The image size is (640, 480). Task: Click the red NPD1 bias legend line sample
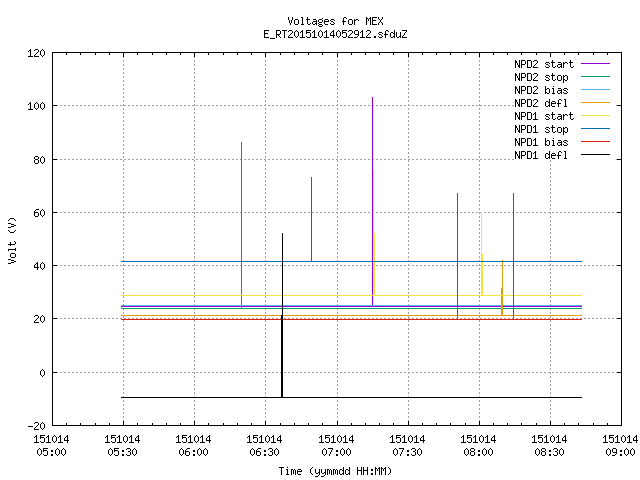point(595,142)
